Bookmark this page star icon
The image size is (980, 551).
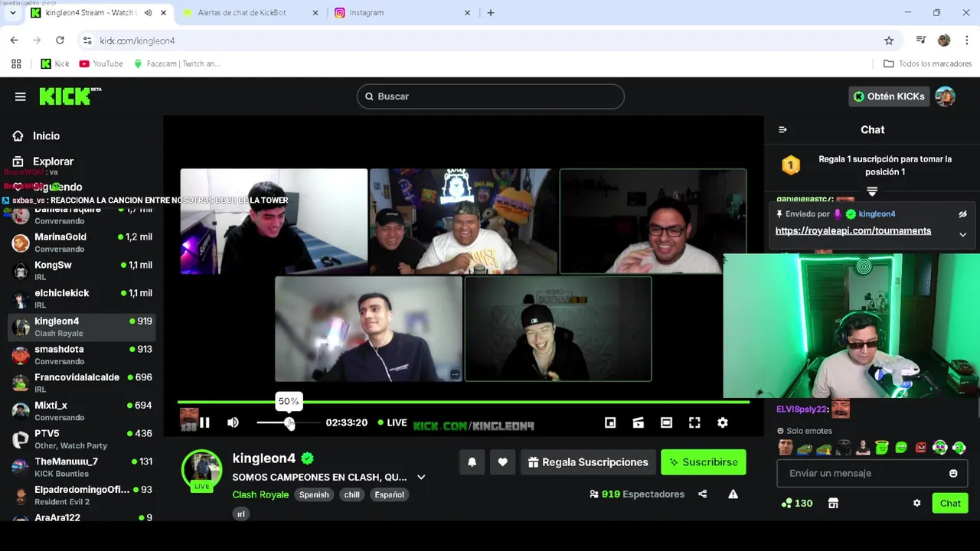889,41
